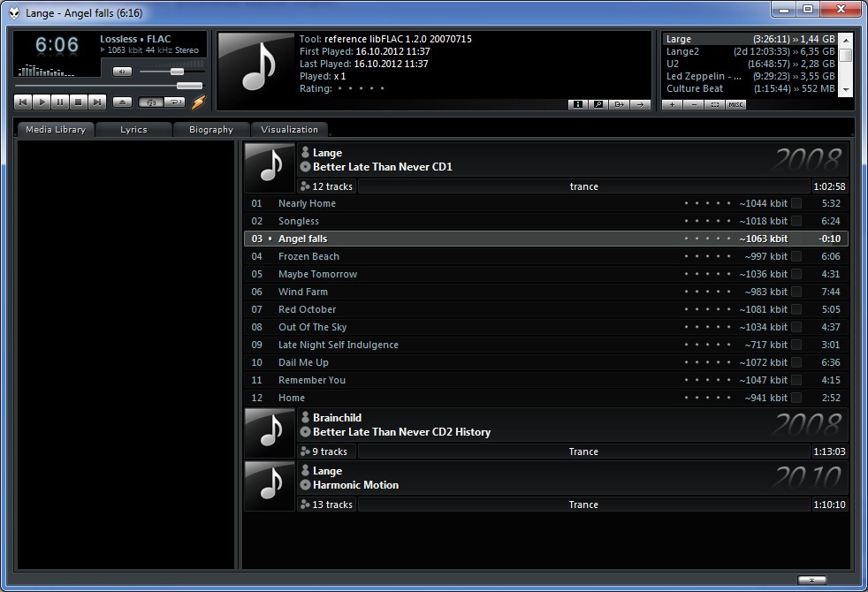Viewport: 868px width, 592px height.
Task: Select track 09 Late Night Self Indulgence
Action: pyautogui.click(x=546, y=345)
